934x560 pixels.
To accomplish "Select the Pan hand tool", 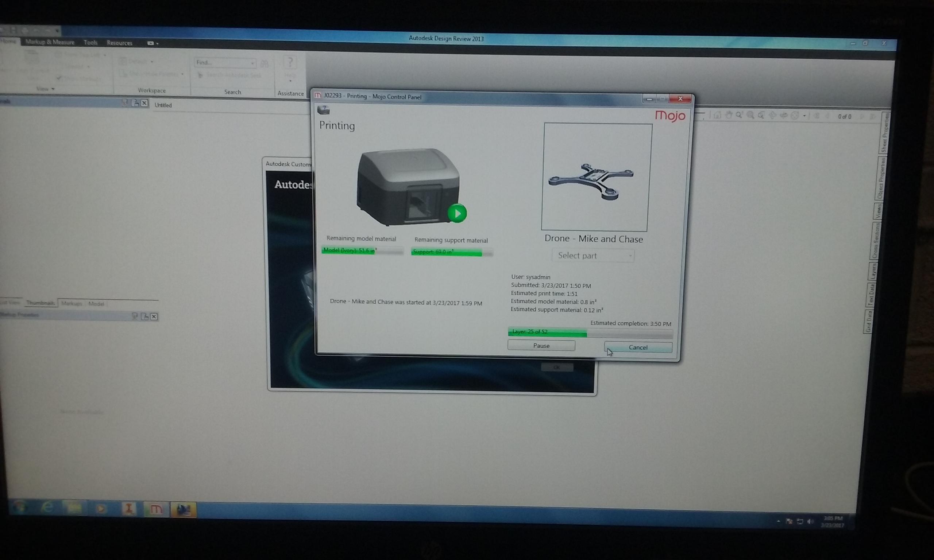I will click(729, 115).
